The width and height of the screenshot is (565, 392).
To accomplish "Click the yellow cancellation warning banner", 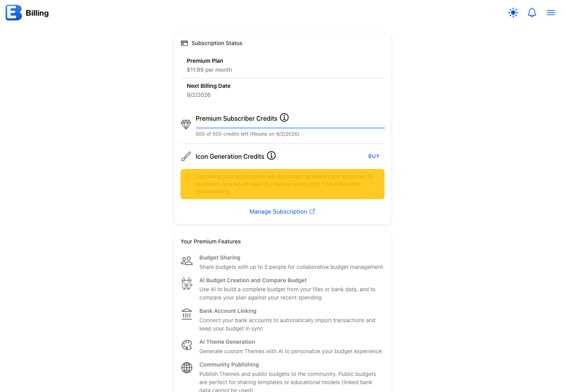I will pos(282,184).
